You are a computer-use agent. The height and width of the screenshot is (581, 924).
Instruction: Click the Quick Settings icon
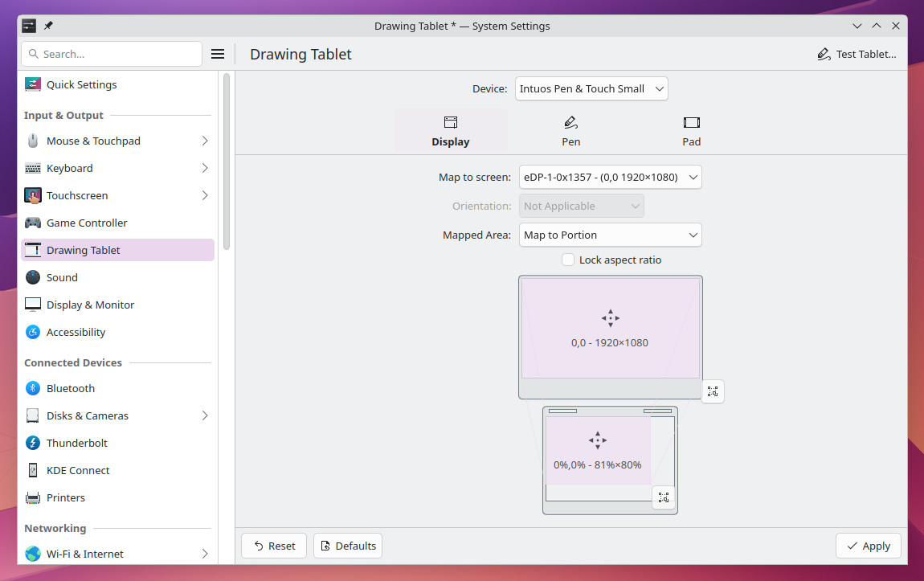pyautogui.click(x=33, y=84)
